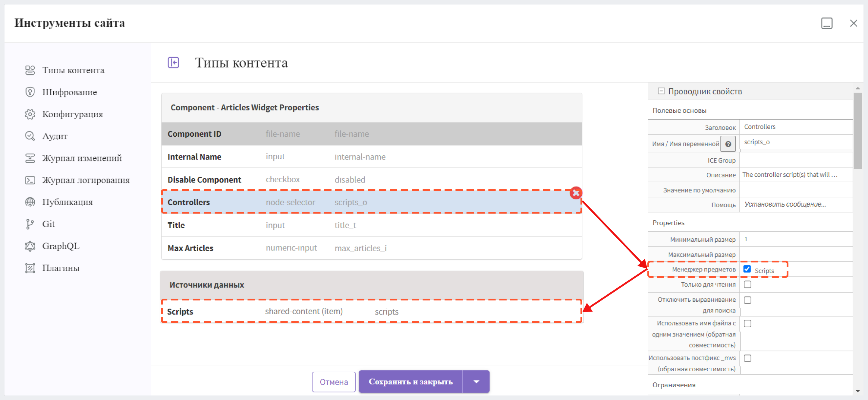Click the Источники данных section header

(371, 285)
